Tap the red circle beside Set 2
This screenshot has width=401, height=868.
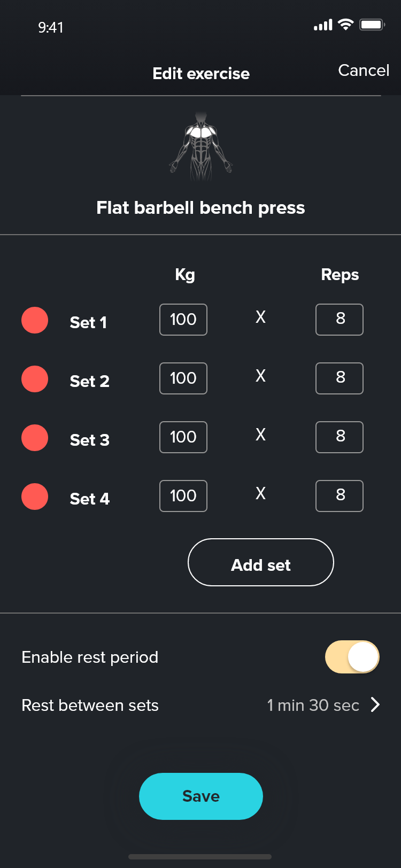click(x=35, y=379)
